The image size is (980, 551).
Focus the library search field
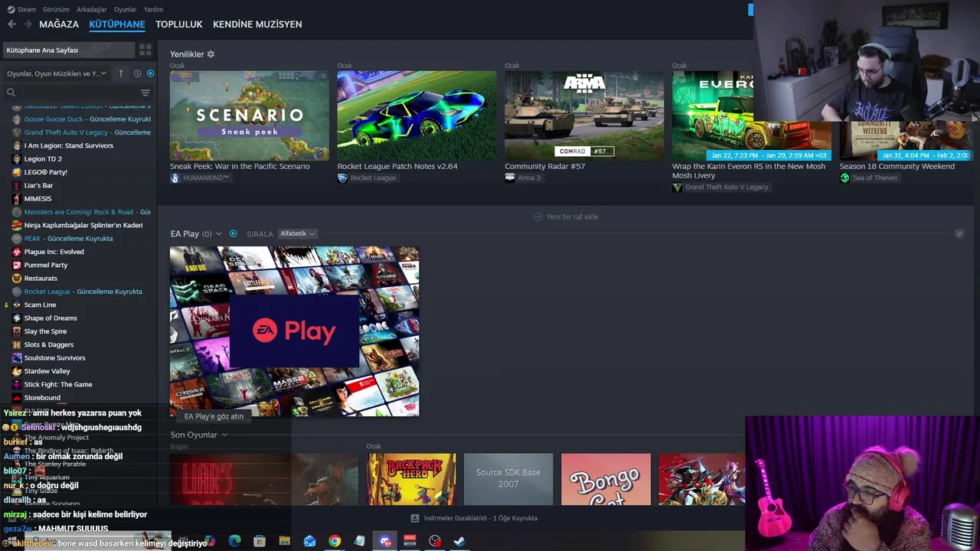pos(69,93)
